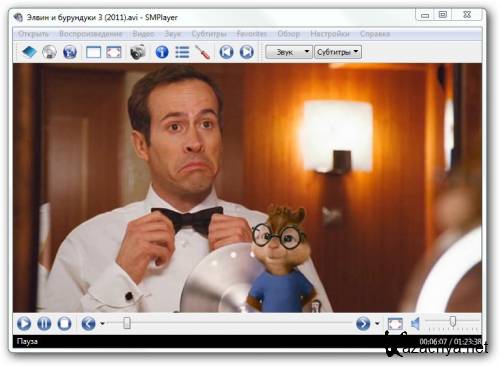Open the Воспроизведение menu
This screenshot has width=500, height=366.
point(91,34)
